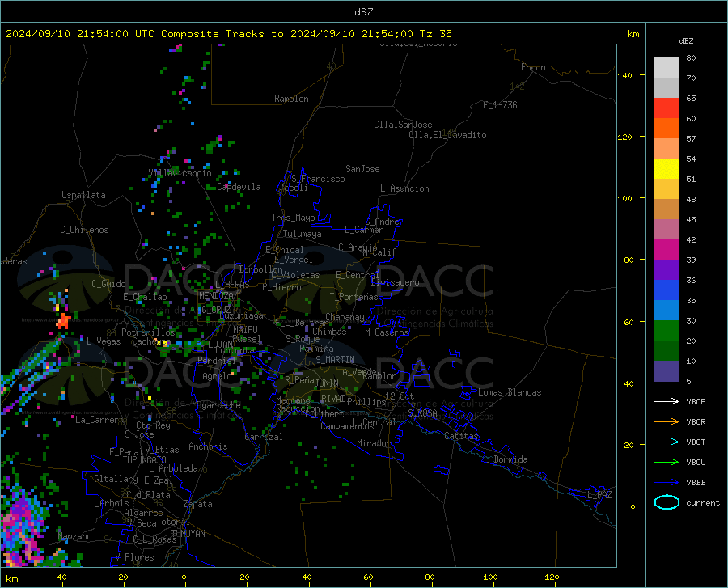Viewport: 728px width, 588px height.
Task: Click the 'TUPUNGATO' map label
Action: (x=145, y=460)
